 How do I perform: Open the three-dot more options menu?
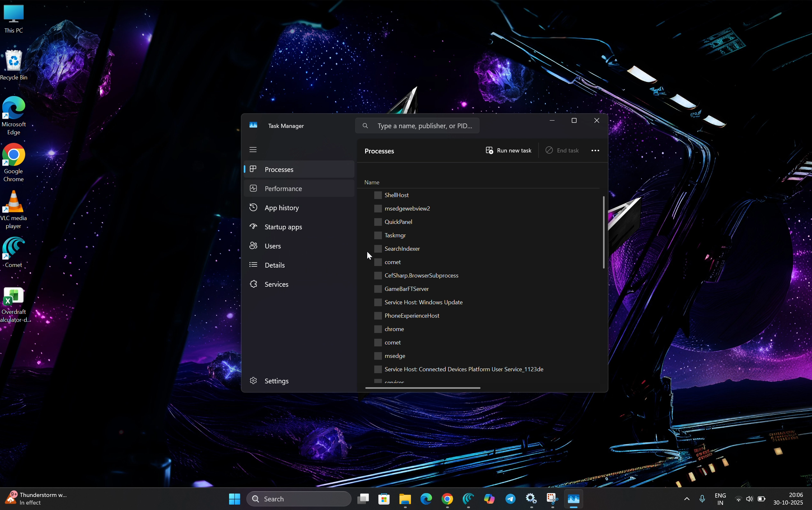(x=595, y=150)
